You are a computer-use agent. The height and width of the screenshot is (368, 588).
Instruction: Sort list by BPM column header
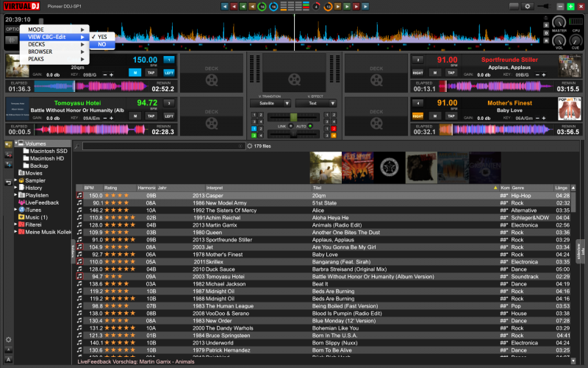click(x=89, y=188)
